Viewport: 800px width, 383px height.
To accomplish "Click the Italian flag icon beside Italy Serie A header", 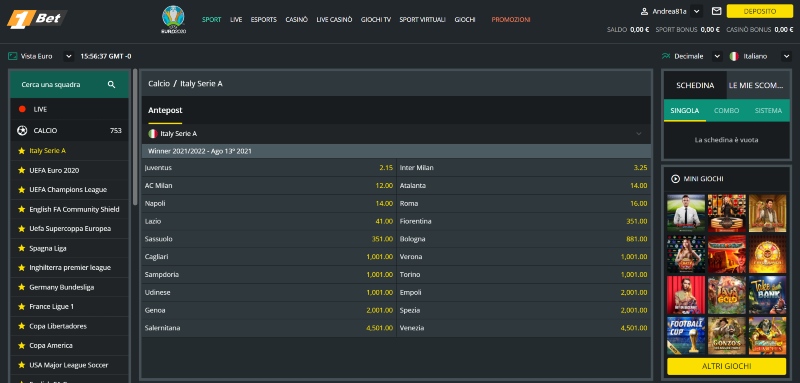I will tap(153, 134).
